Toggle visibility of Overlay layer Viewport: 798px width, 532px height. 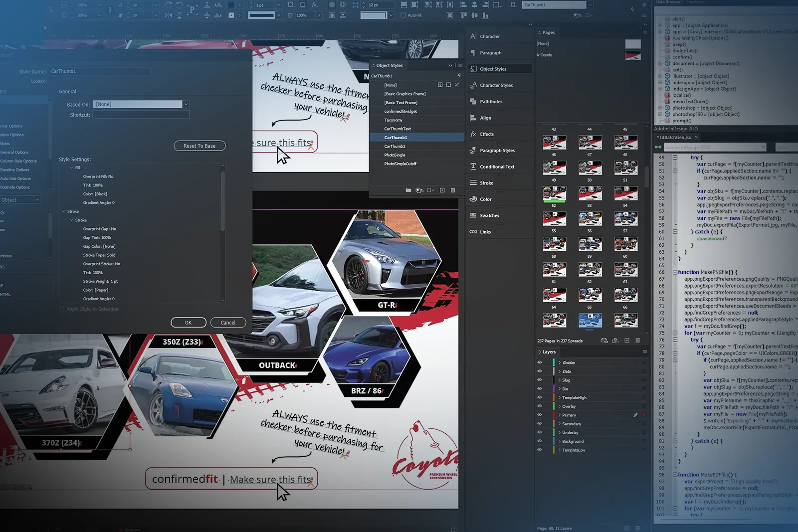pyautogui.click(x=540, y=406)
